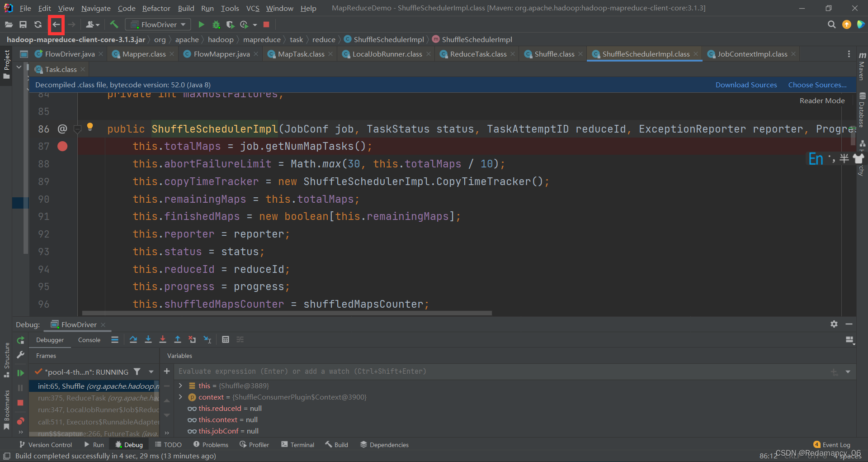The height and width of the screenshot is (462, 868).
Task: Click the editor horizontal scrollbar
Action: (x=287, y=313)
